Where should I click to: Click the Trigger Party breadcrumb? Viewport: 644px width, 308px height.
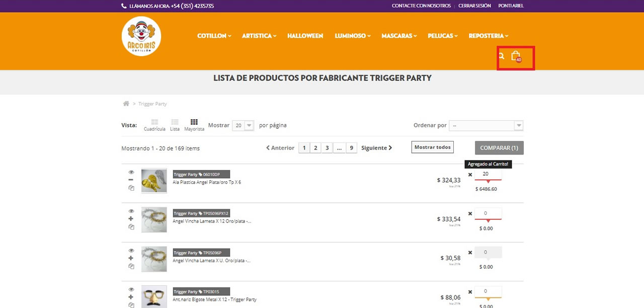pos(152,104)
